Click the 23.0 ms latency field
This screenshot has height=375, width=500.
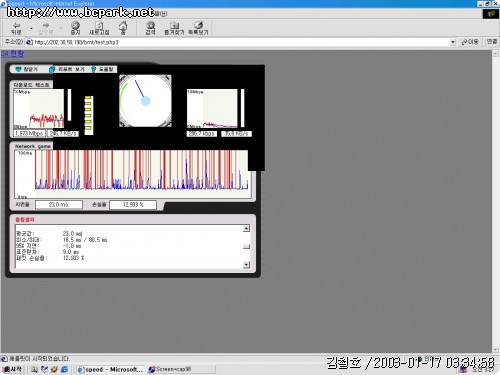[x=59, y=204]
